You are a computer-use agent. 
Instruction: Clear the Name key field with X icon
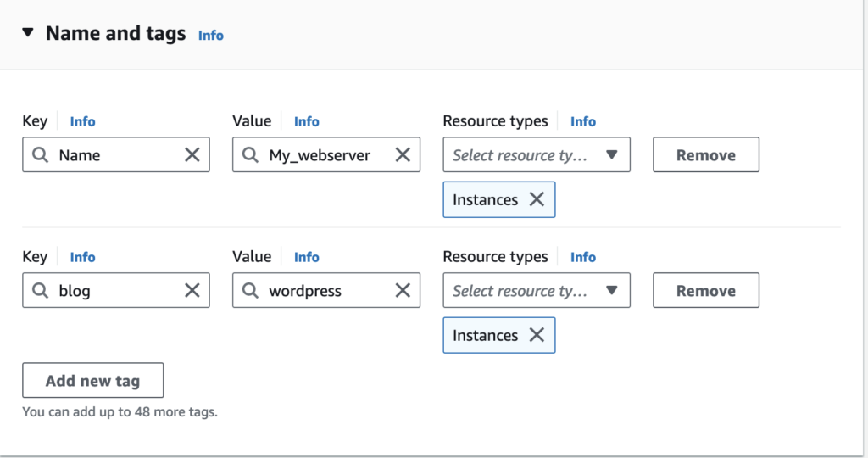point(192,154)
